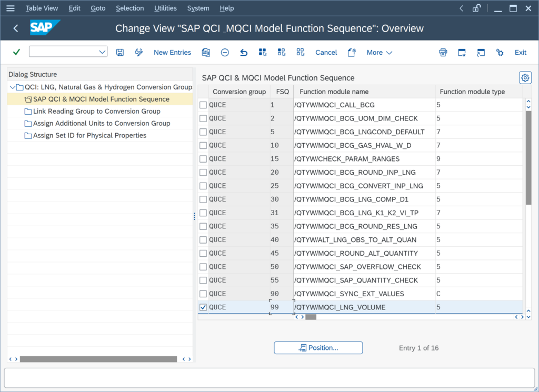The width and height of the screenshot is (539, 392).
Task: Click the title bar left chevron icon
Action: (x=461, y=8)
